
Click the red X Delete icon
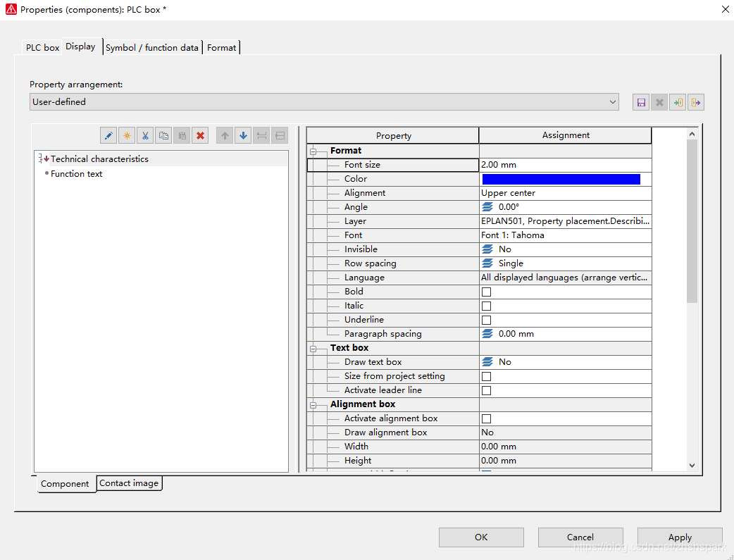pos(200,136)
